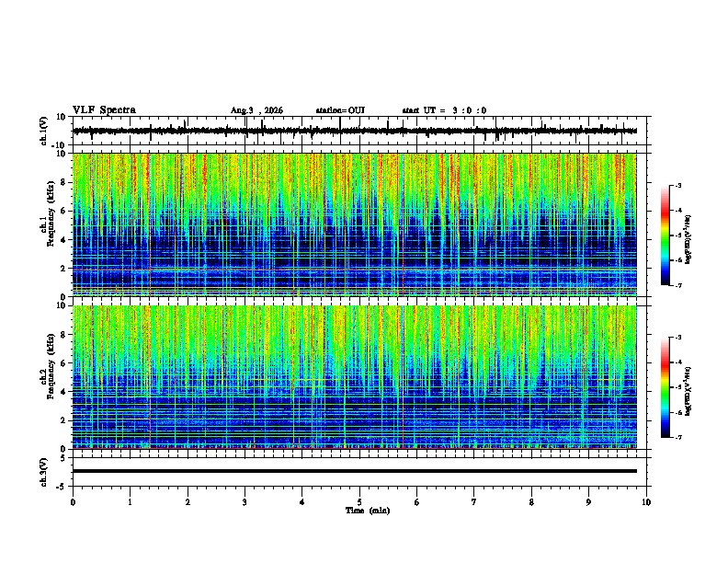The width and height of the screenshot is (728, 563).
Task: Select the date text "Aug.3 , 2026"
Action: coord(256,110)
